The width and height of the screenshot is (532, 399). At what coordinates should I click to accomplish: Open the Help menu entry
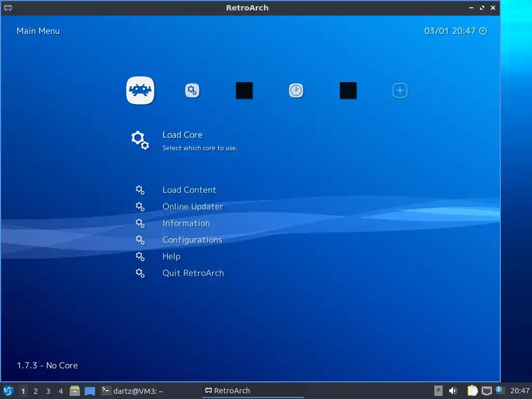pyautogui.click(x=171, y=257)
